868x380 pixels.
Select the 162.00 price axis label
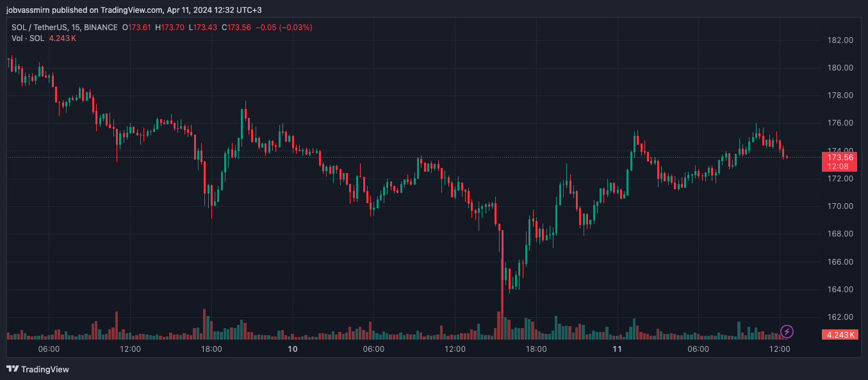coord(840,317)
